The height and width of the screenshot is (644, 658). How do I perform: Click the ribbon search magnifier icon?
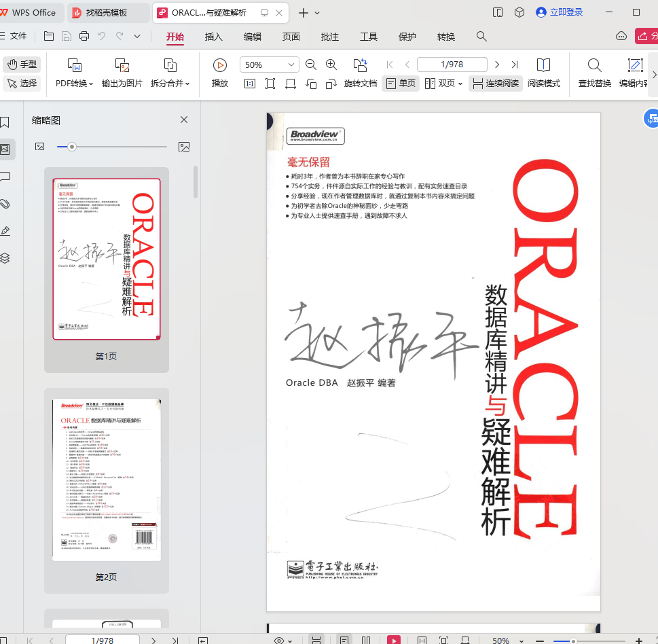(481, 37)
